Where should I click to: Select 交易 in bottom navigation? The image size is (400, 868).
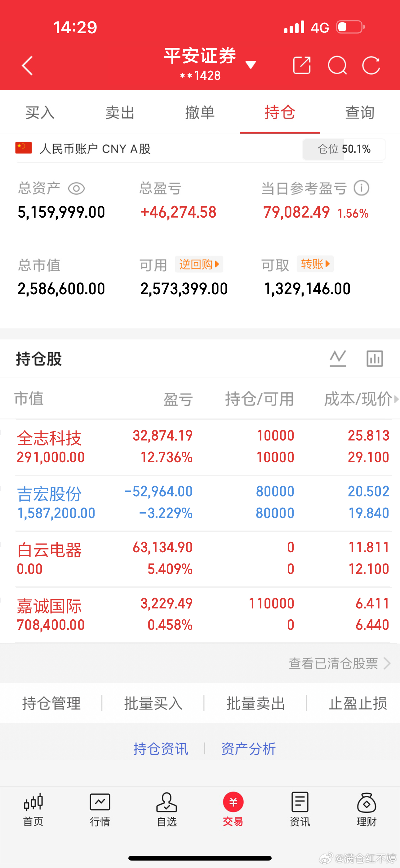click(x=233, y=809)
